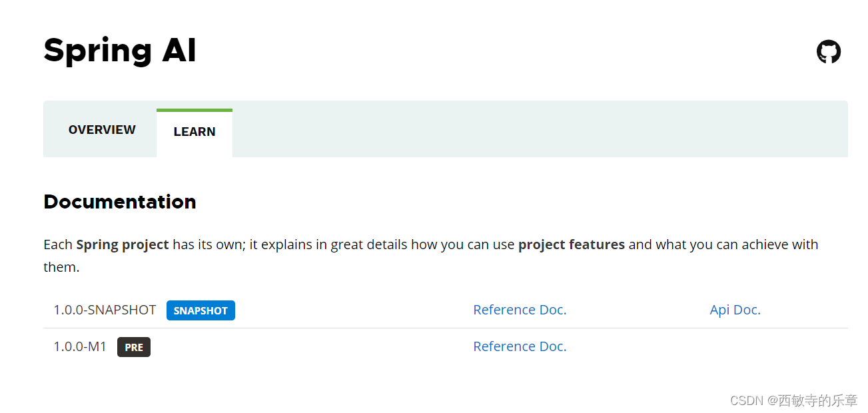
Task: Open Reference Doc. for 1.0.0-SNAPSHOT
Action: [520, 310]
